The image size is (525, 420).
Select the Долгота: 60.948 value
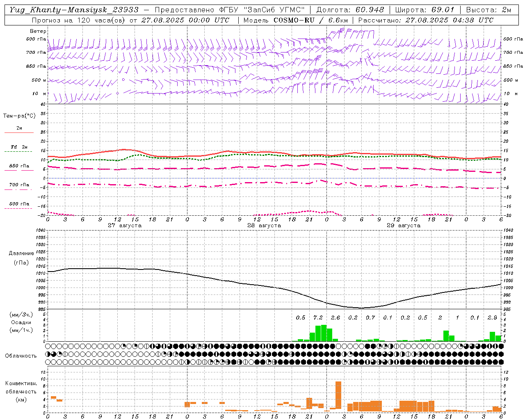point(350,10)
